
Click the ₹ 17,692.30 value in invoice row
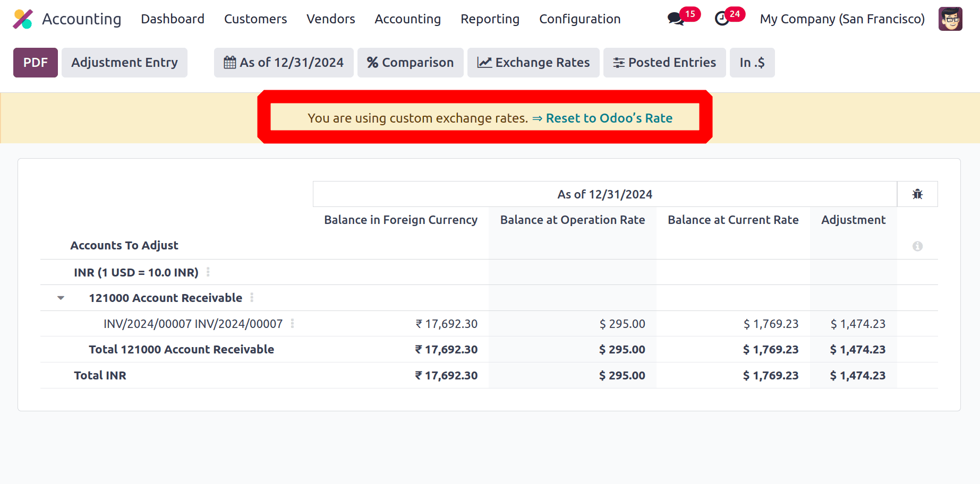tap(447, 324)
